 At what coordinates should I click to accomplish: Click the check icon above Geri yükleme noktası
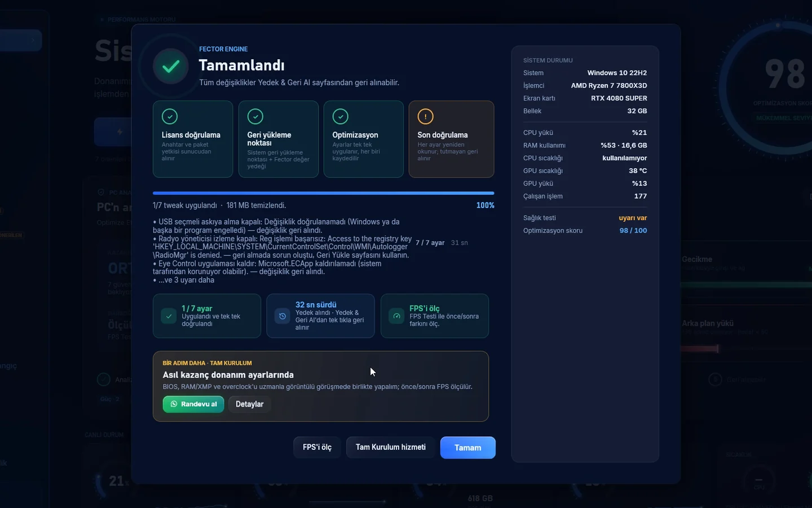[255, 116]
